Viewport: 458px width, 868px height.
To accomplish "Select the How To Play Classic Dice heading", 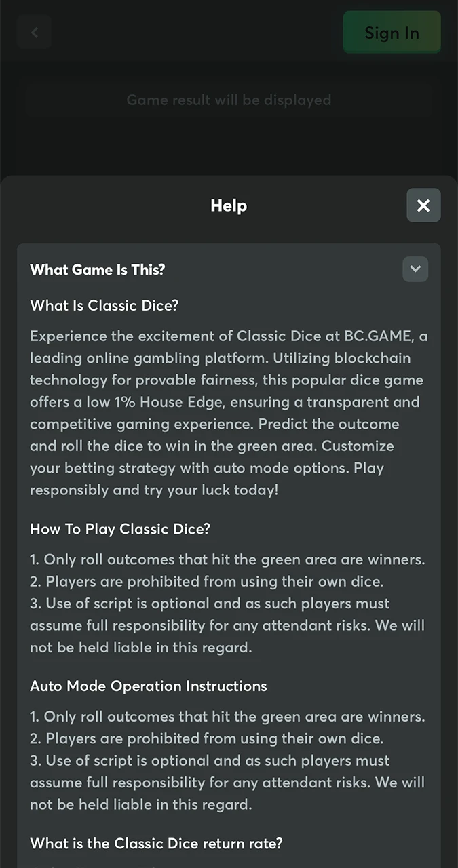I will tap(120, 529).
